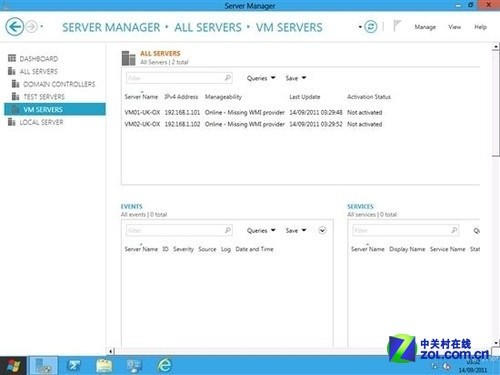
Task: Open the Test Servers group
Action: point(44,97)
